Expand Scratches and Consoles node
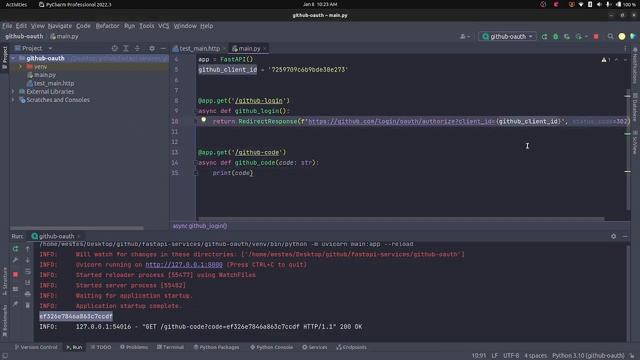The height and width of the screenshot is (360, 640). pos(13,100)
